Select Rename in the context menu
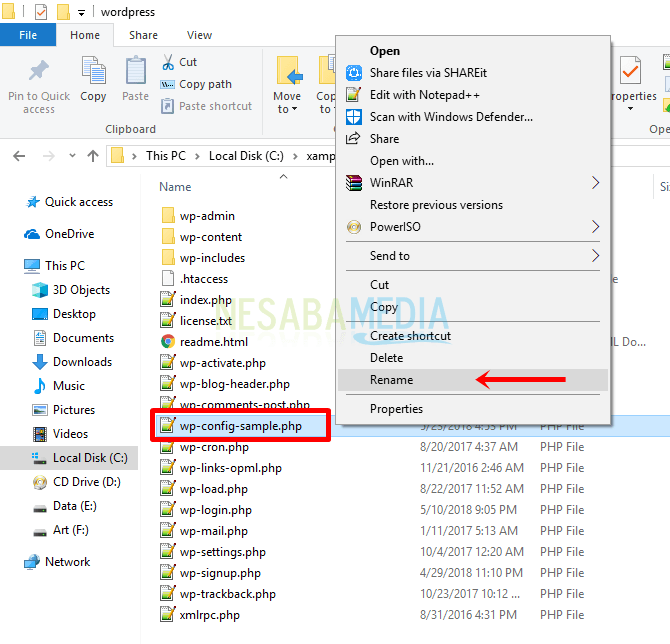The width and height of the screenshot is (670, 644). (x=391, y=380)
